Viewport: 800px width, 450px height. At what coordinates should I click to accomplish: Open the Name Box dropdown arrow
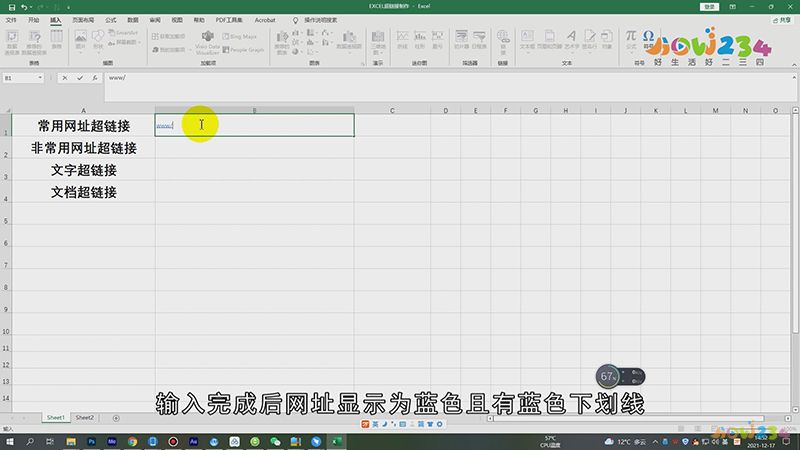[40, 78]
